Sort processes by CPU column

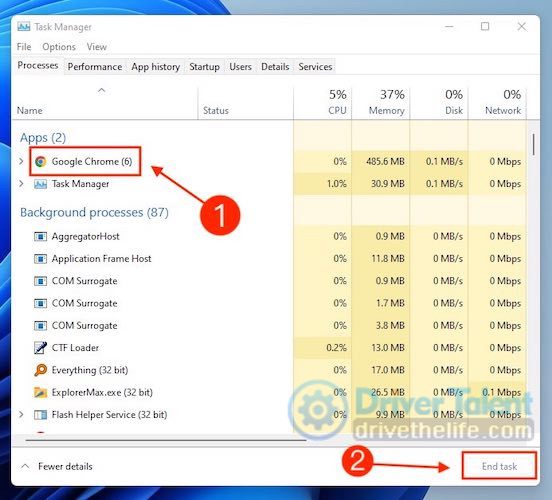[322, 103]
